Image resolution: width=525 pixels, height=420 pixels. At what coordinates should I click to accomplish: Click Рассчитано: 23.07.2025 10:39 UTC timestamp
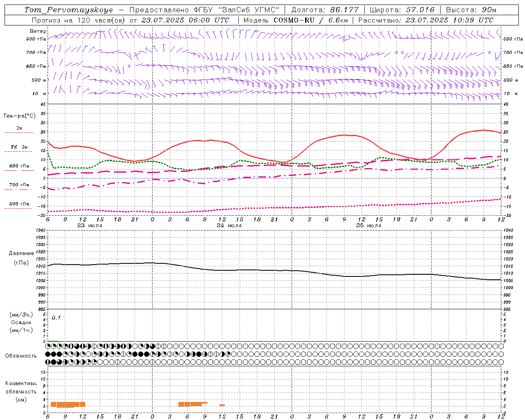pos(426,20)
